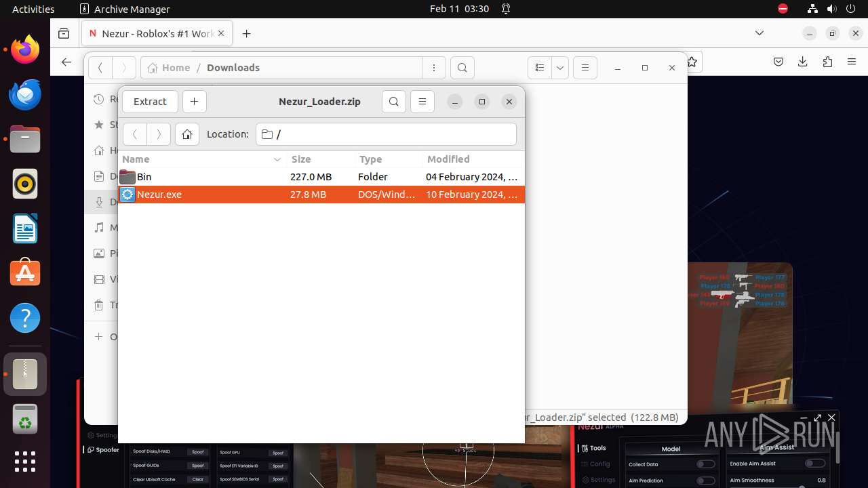Viewport: 868px width, 488px height.
Task: Open Help from the dock
Action: tap(25, 318)
